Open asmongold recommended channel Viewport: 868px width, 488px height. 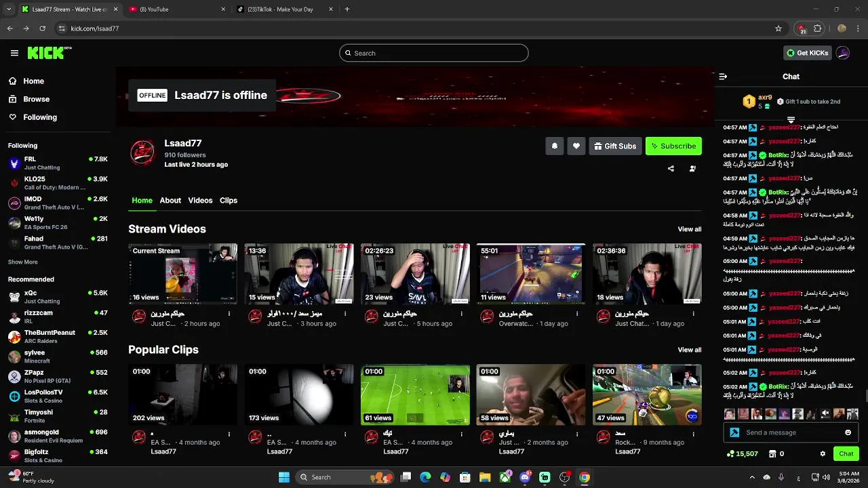pyautogui.click(x=58, y=436)
